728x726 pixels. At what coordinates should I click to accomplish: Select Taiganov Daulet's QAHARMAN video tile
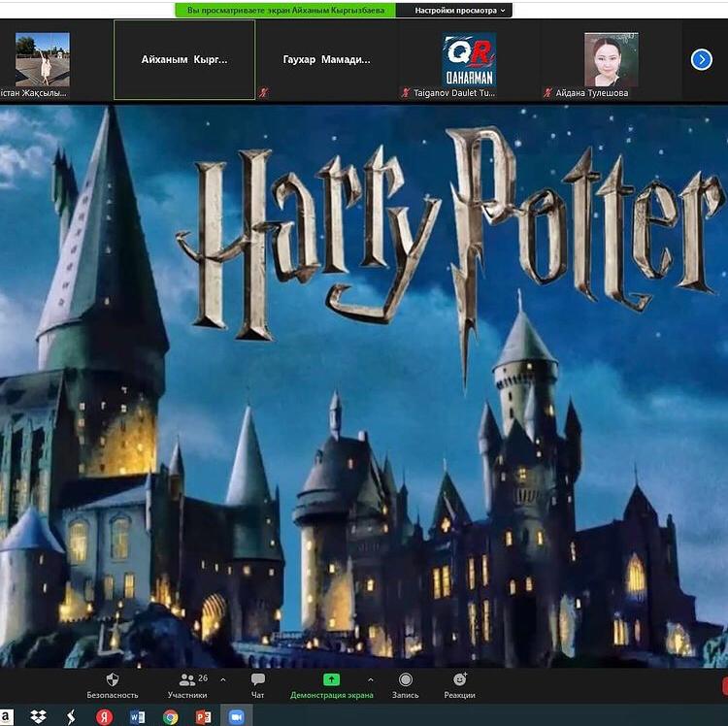click(469, 60)
